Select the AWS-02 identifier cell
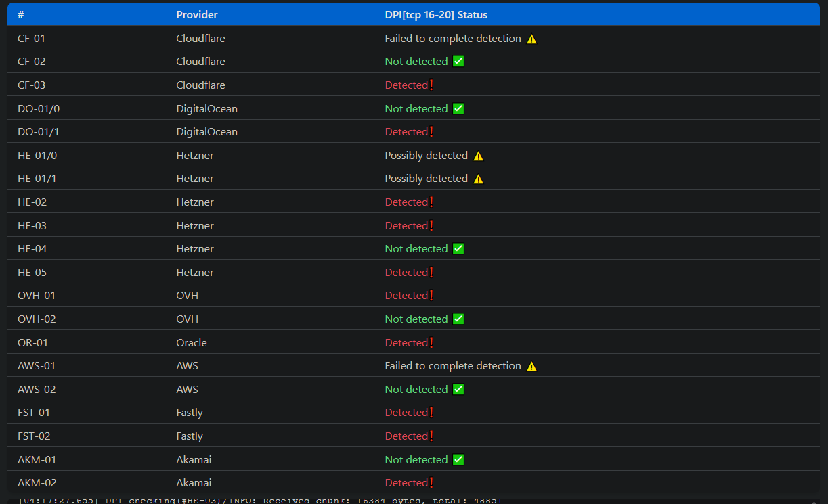 37,389
